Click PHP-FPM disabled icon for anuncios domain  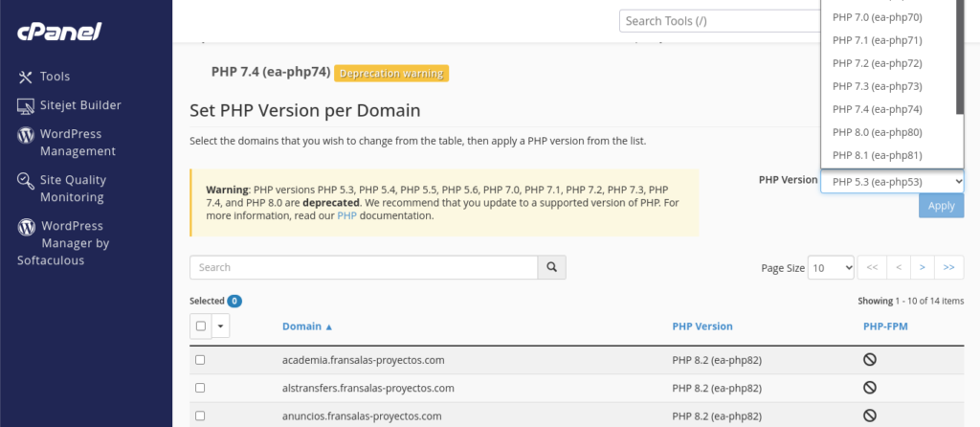click(869, 416)
